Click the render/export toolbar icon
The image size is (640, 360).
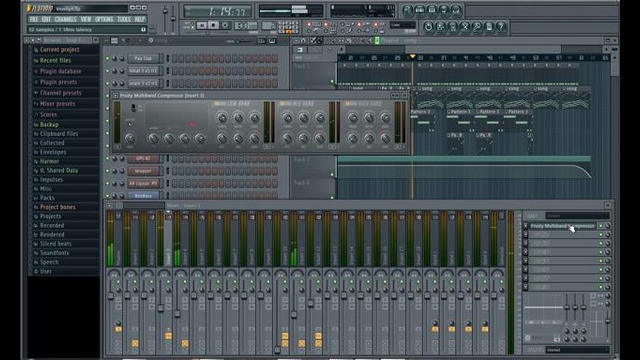[x=453, y=27]
